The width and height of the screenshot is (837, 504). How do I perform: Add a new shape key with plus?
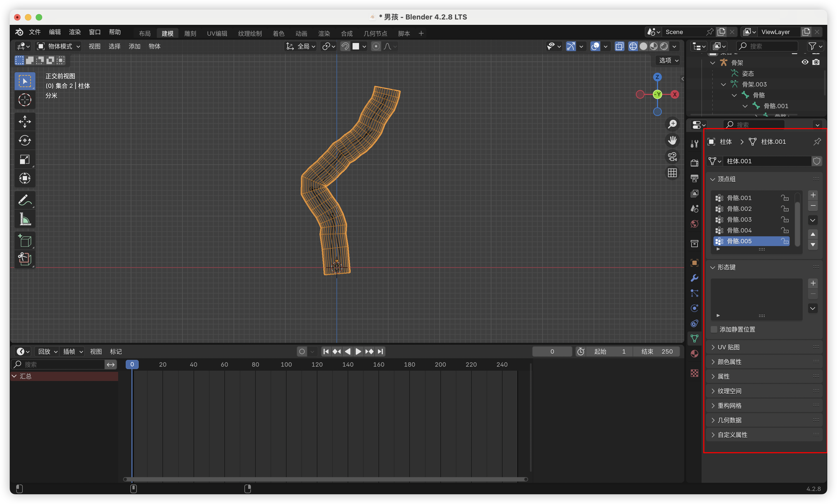point(813,283)
